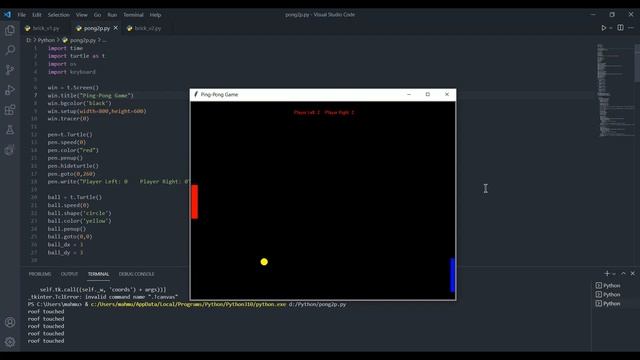This screenshot has height=360, width=640.
Task: Open the Selection menu
Action: click(59, 15)
